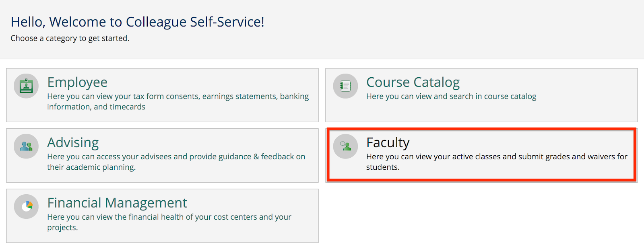Click the advisees guidance and feedback description
The height and width of the screenshot is (249, 644).
176,157
